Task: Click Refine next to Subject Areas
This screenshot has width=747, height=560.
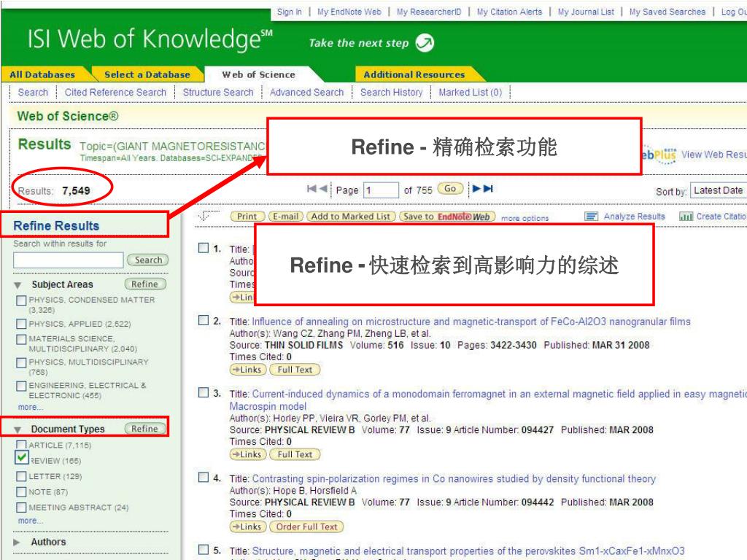Action: coord(145,284)
